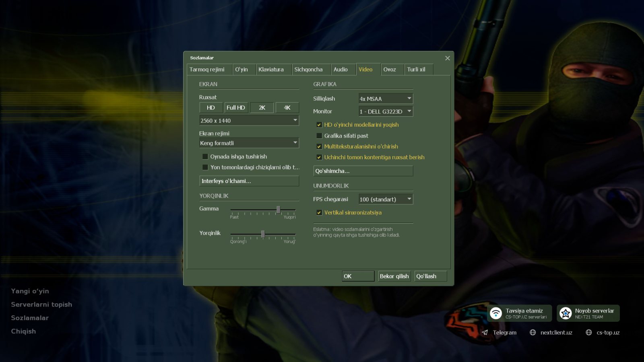Screen dimensions: 644x362
Task: Click the Noyob serverlar star icon
Action: 566,313
